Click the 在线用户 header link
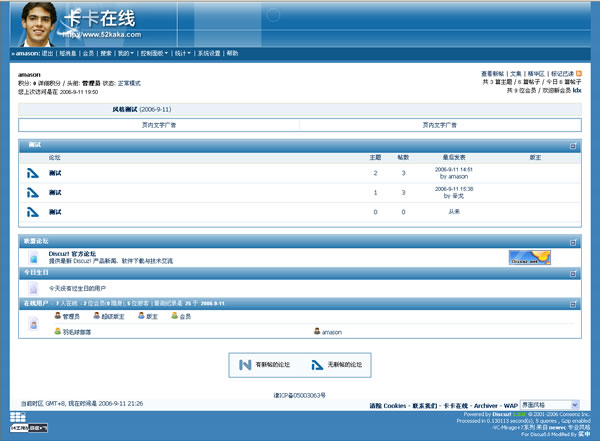Image resolution: width=600 pixels, height=441 pixels. click(x=36, y=303)
